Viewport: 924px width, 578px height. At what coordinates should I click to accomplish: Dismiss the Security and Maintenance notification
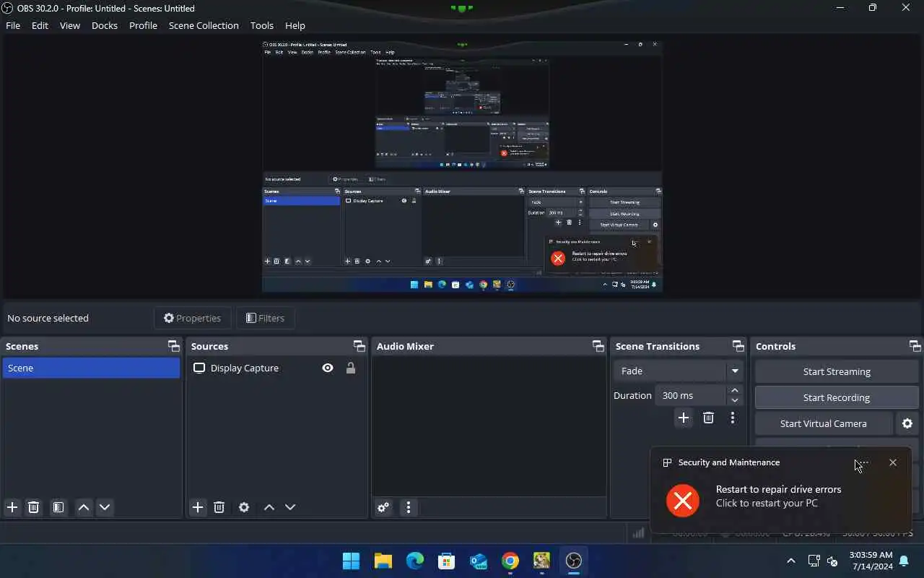[893, 462]
